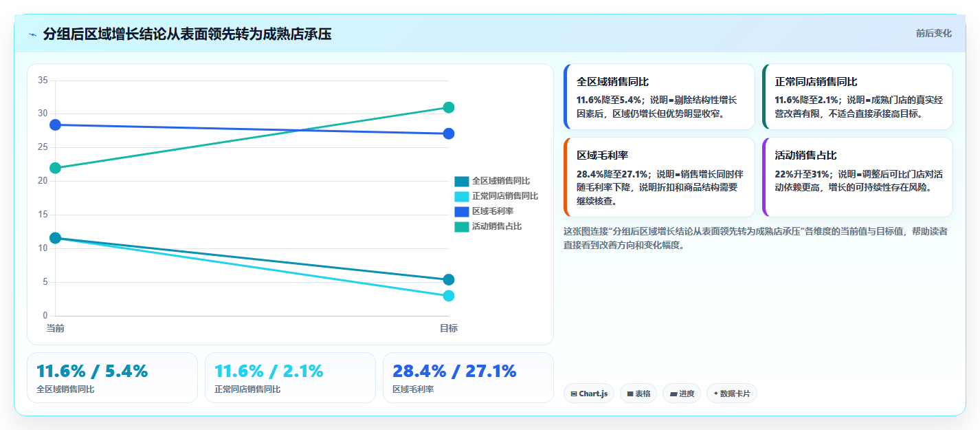Click the icon inside the Chart.js tag
This screenshot has width=980, height=430.
pyautogui.click(x=574, y=394)
